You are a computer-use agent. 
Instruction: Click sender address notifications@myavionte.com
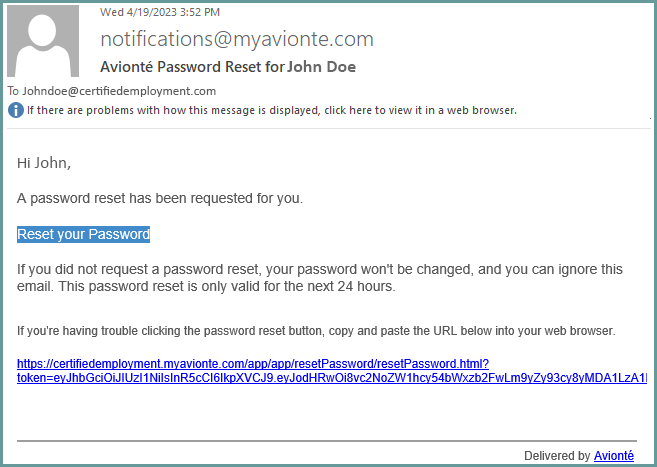(237, 39)
